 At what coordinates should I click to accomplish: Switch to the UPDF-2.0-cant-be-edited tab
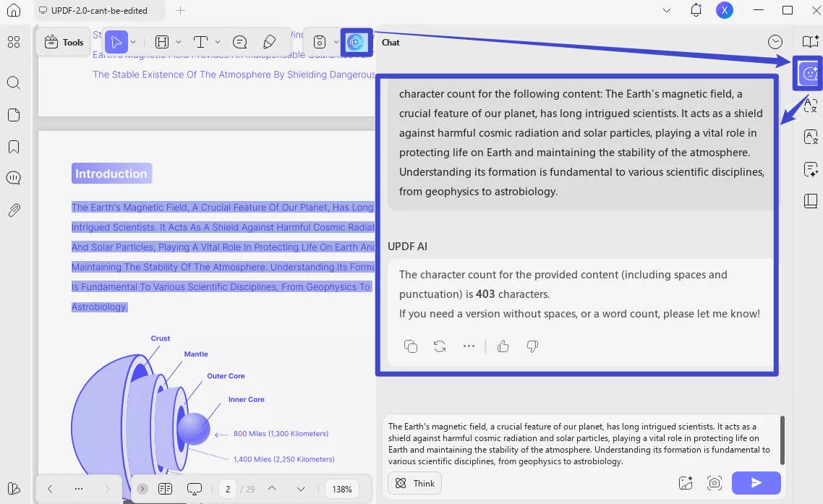99,11
